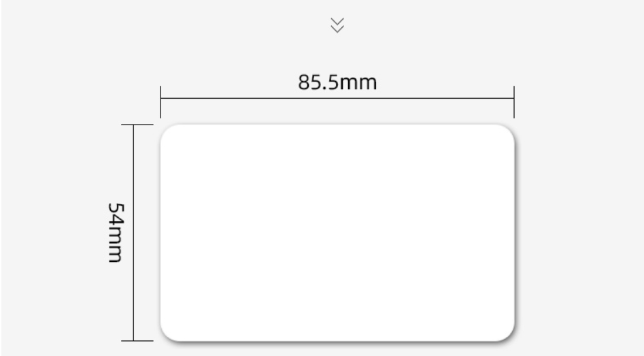Click the double chevron down icon
This screenshot has width=644, height=356.
(x=337, y=25)
